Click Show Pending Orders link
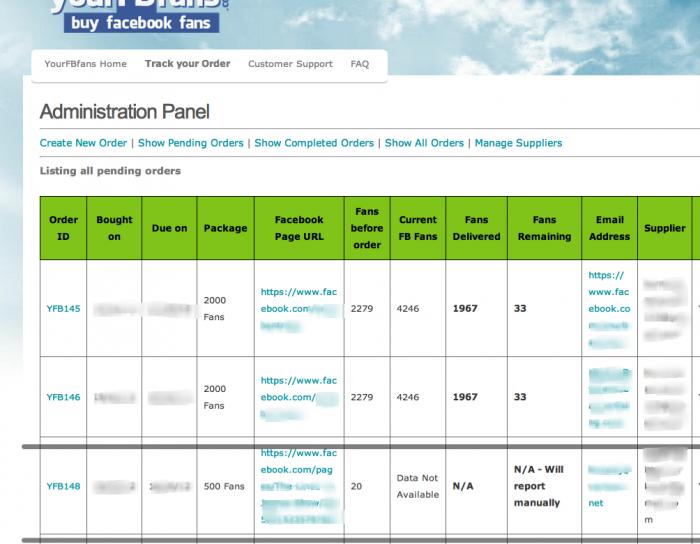Image resolution: width=700 pixels, height=544 pixels. pyautogui.click(x=191, y=143)
